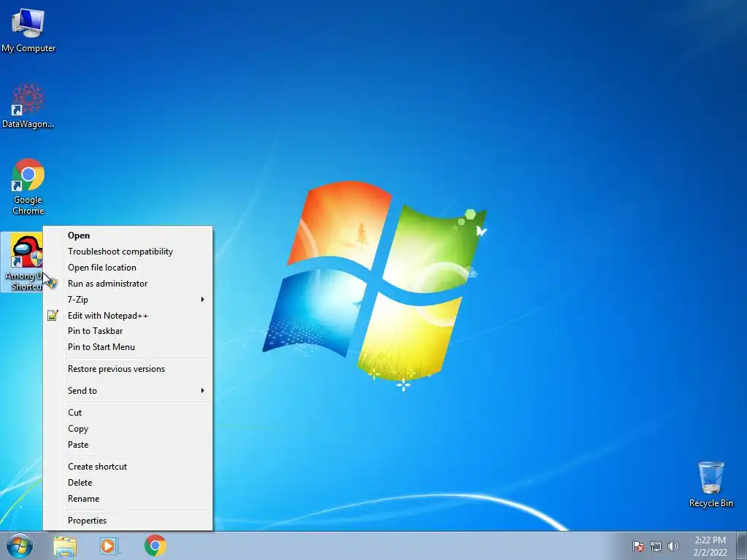Select Google Chrome desktop shortcut
Screen dimensions: 747x560
point(28,186)
